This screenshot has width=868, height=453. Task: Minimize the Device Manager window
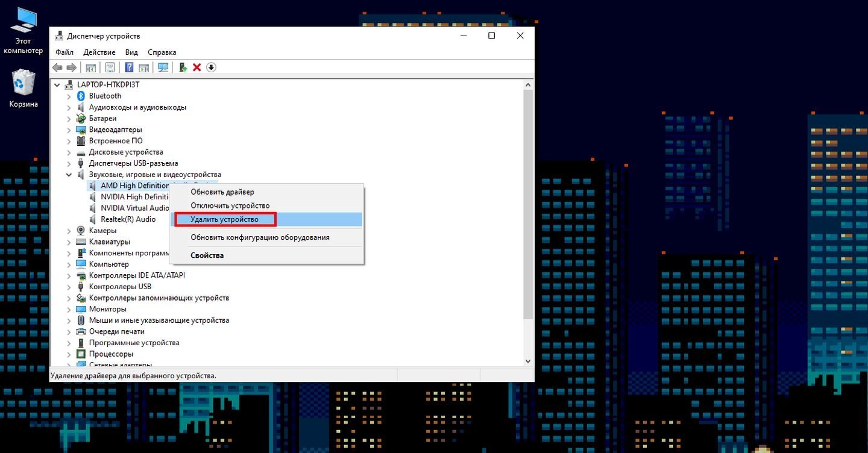point(464,36)
